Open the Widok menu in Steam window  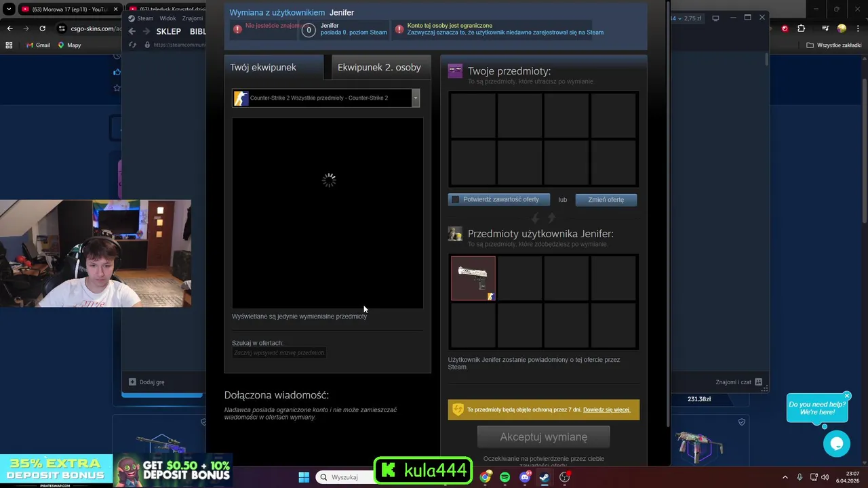pos(167,18)
